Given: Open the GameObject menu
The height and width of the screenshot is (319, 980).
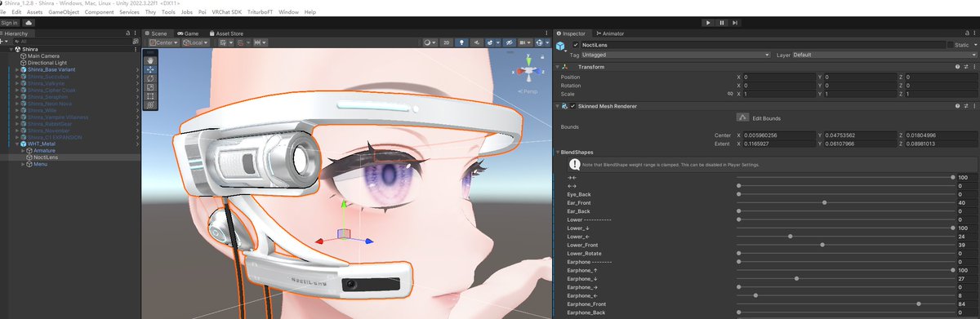Looking at the screenshot, I should [x=64, y=12].
